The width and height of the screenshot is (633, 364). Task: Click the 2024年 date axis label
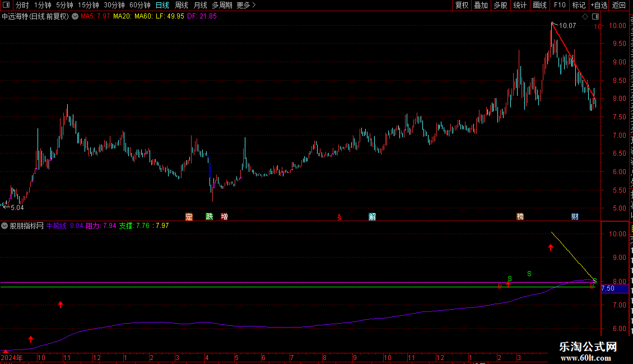click(12, 357)
